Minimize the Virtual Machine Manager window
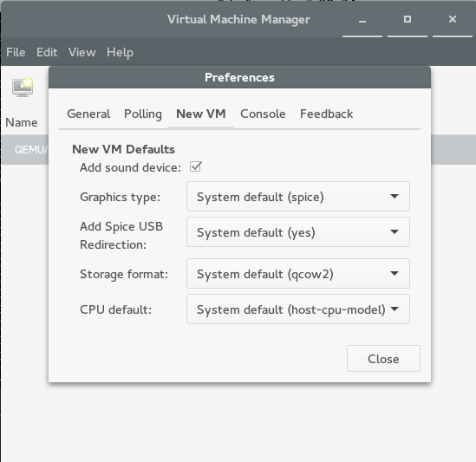The height and width of the screenshot is (462, 476). pyautogui.click(x=362, y=20)
